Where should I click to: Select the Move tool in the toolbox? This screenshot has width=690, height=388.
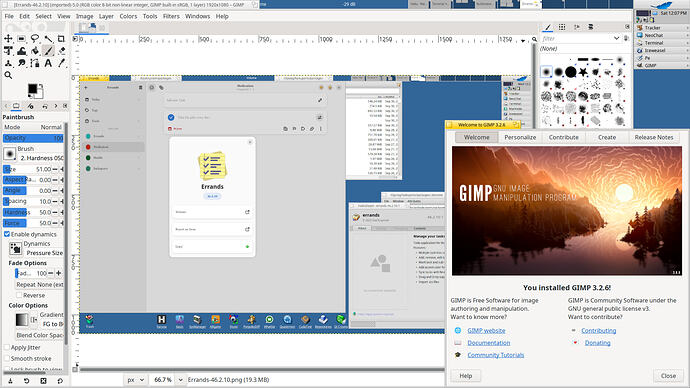click(x=8, y=39)
